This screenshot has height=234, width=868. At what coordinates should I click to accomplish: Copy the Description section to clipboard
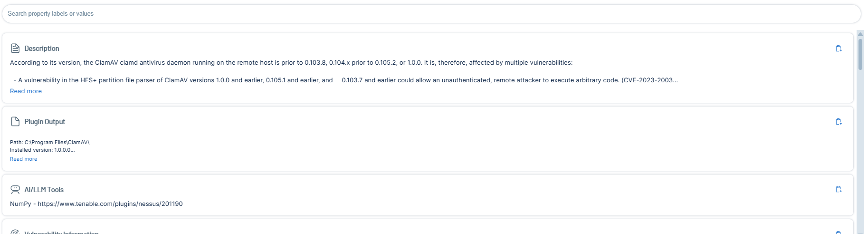[839, 49]
